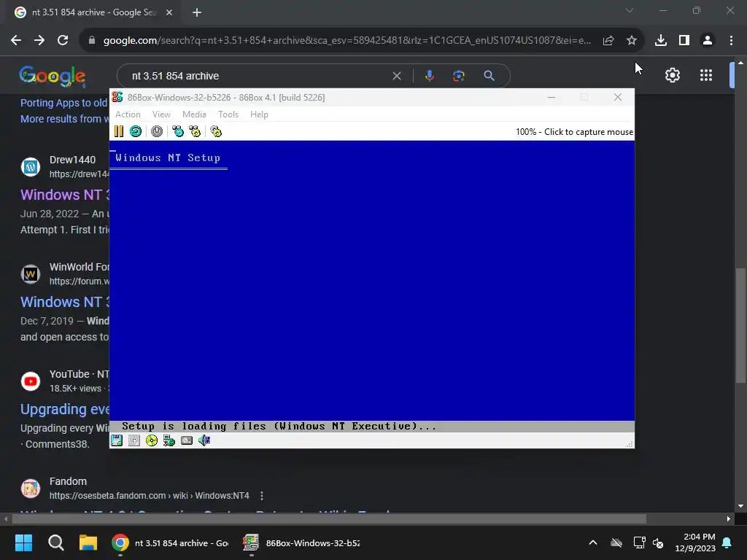Share this page from address bar

(x=608, y=41)
